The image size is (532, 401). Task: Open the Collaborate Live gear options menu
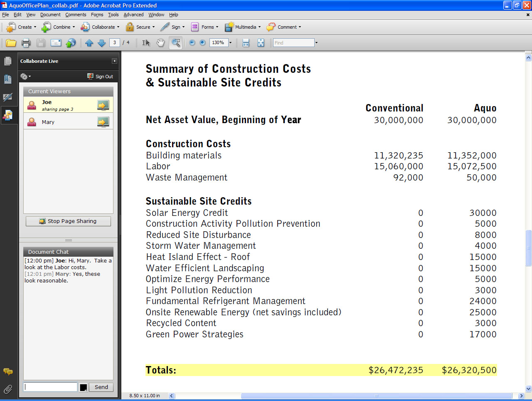25,77
